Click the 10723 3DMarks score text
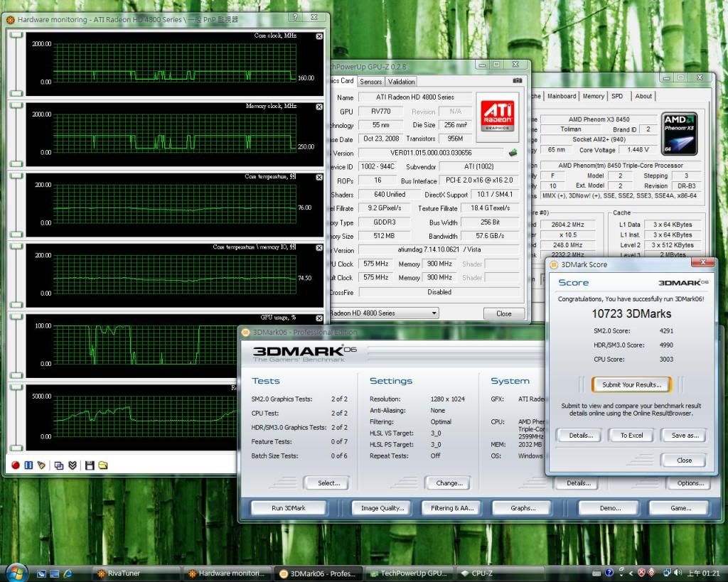The width and height of the screenshot is (728, 582). (631, 314)
